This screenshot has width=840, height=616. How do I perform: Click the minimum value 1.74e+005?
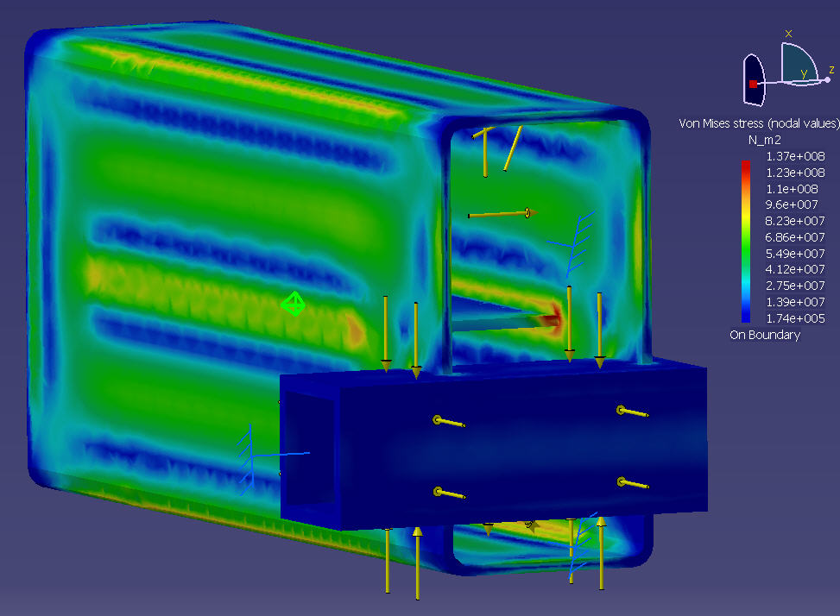(x=795, y=318)
